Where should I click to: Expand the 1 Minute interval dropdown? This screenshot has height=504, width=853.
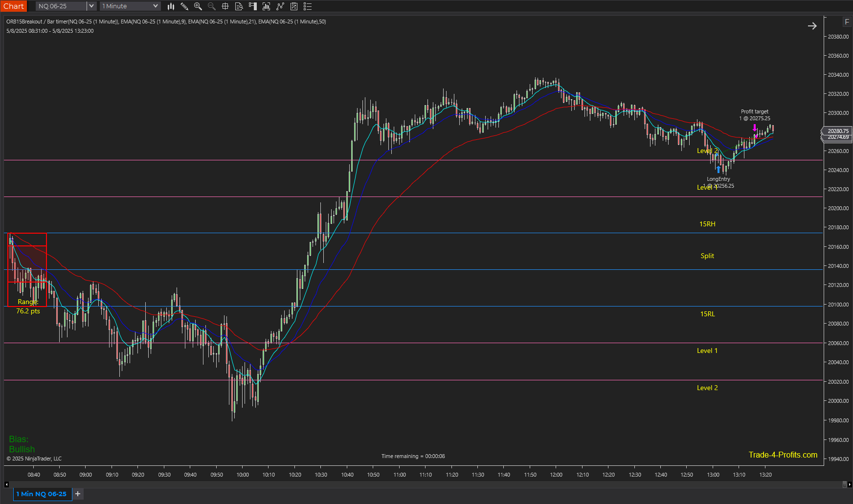point(156,6)
